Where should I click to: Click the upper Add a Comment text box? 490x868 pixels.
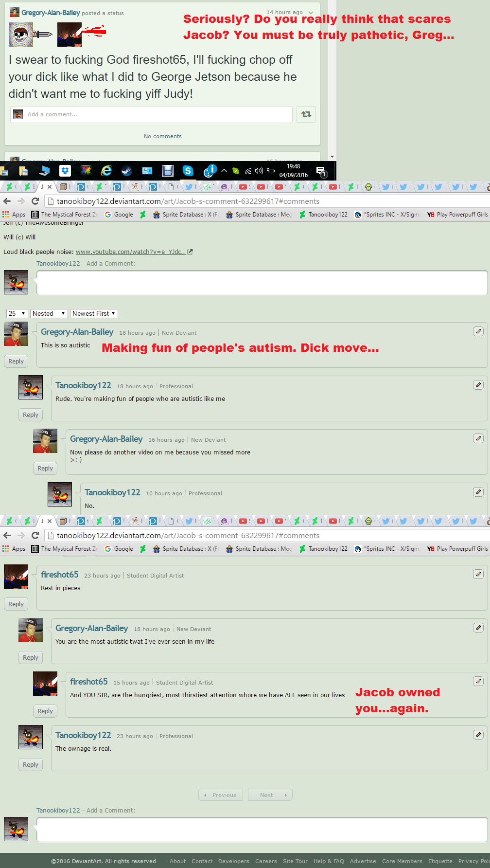point(262,283)
